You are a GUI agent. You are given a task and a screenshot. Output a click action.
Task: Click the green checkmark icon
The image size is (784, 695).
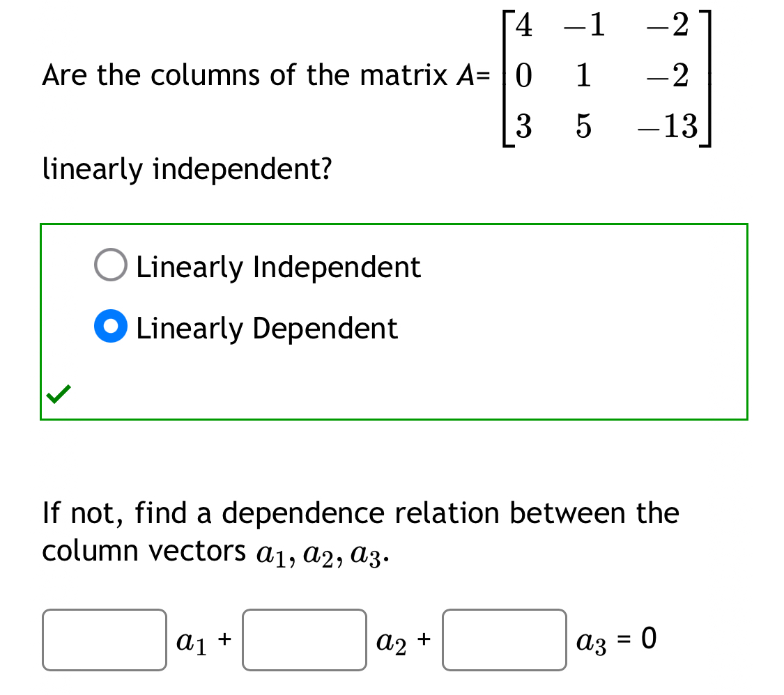pyautogui.click(x=59, y=393)
